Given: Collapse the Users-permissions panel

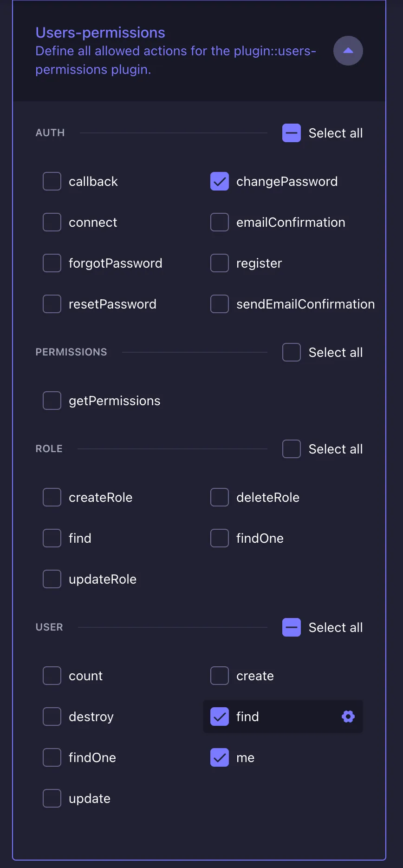Looking at the screenshot, I should [x=348, y=51].
